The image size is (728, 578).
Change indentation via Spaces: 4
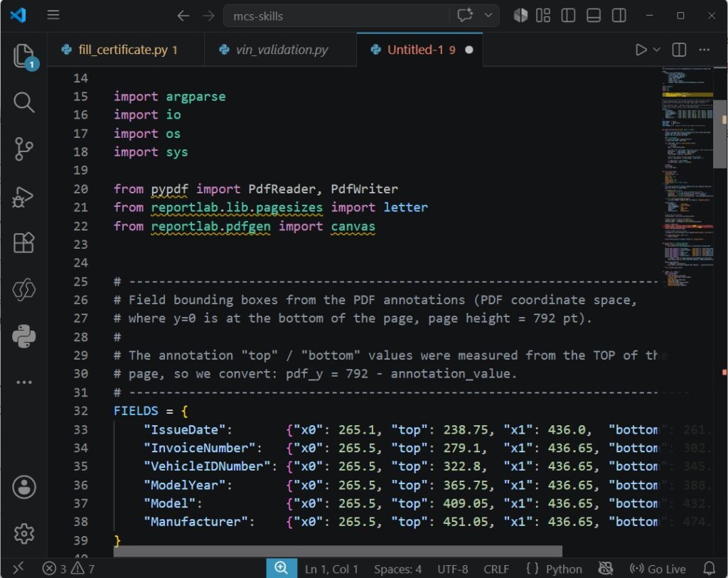397,569
